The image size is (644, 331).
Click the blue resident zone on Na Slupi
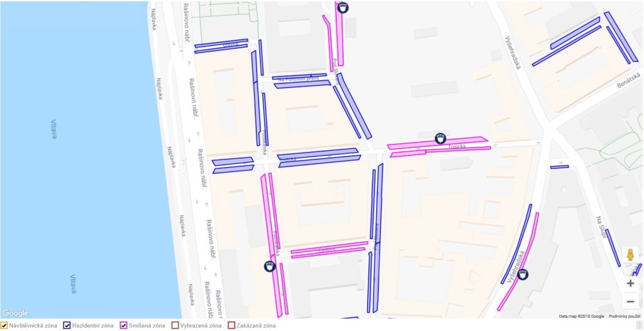(613, 247)
